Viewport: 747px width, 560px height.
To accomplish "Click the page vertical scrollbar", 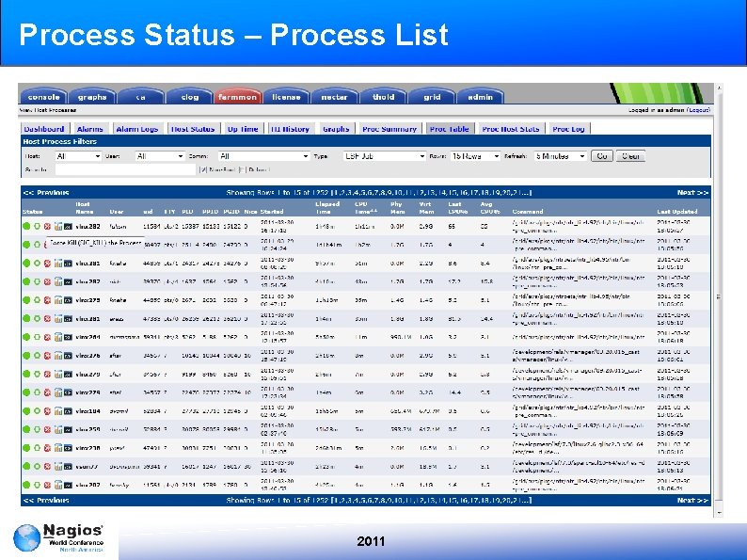I will [x=719, y=300].
